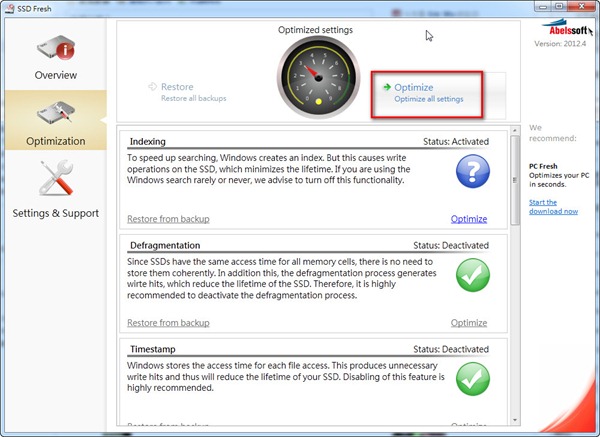Click the Version: 2012.4 label
The height and width of the screenshot is (437, 600).
[560, 44]
